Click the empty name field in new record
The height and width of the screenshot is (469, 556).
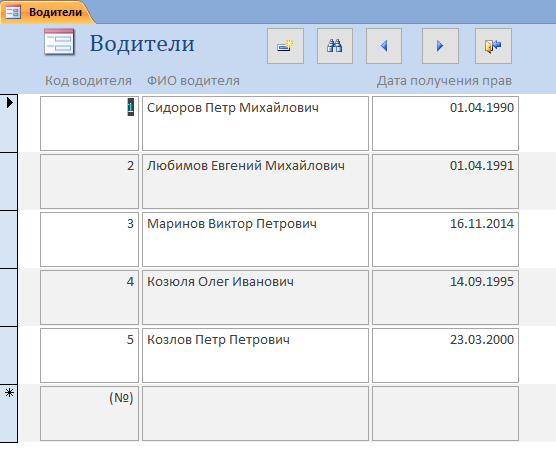pyautogui.click(x=255, y=414)
